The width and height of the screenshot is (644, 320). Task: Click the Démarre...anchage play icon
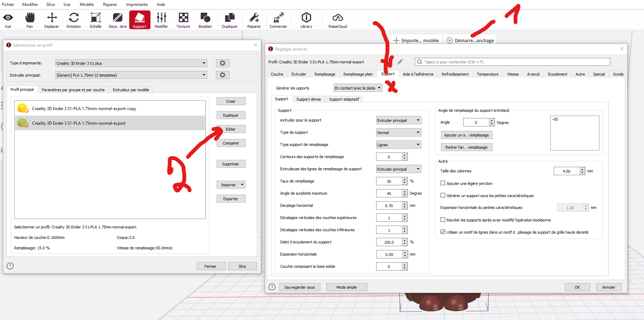[450, 40]
